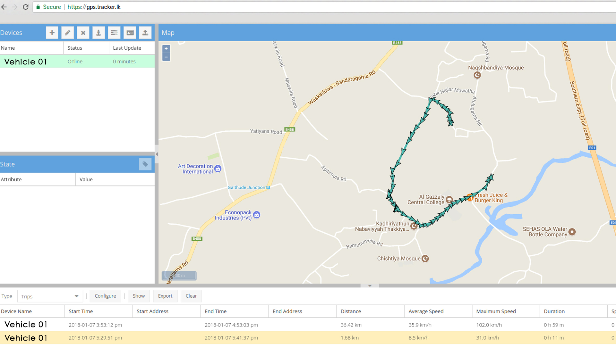Sort by Start Time column header

click(x=98, y=311)
